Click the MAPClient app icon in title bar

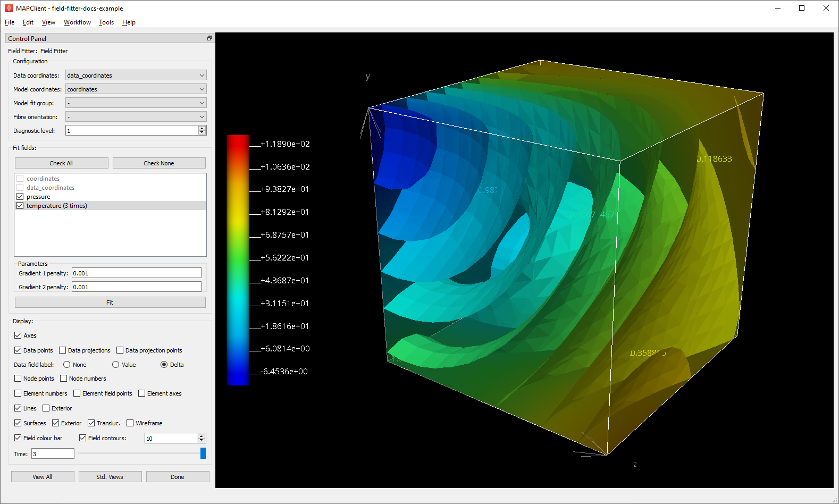click(x=9, y=8)
